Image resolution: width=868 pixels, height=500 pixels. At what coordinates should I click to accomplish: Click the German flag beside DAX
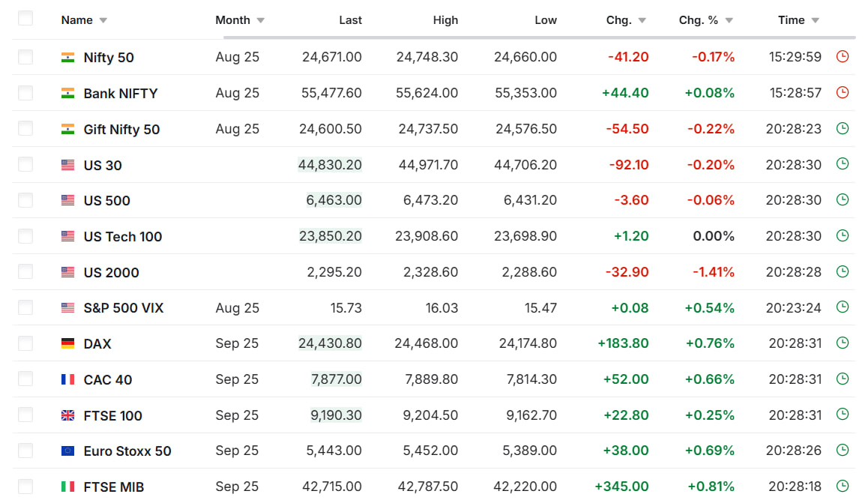click(x=68, y=344)
